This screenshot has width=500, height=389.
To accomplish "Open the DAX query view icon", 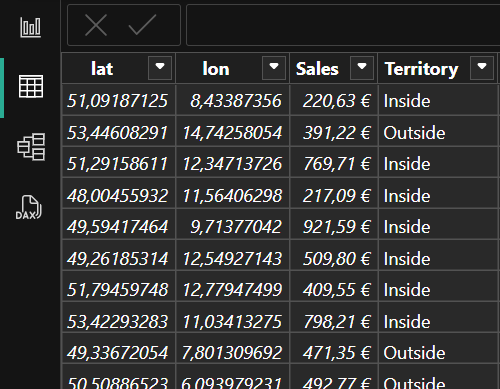I will [29, 207].
